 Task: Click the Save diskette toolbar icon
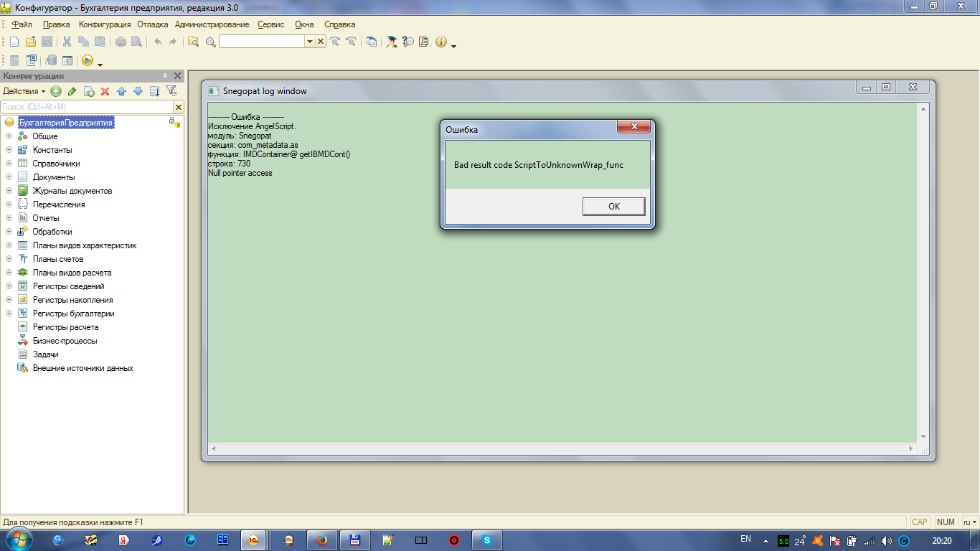point(47,42)
